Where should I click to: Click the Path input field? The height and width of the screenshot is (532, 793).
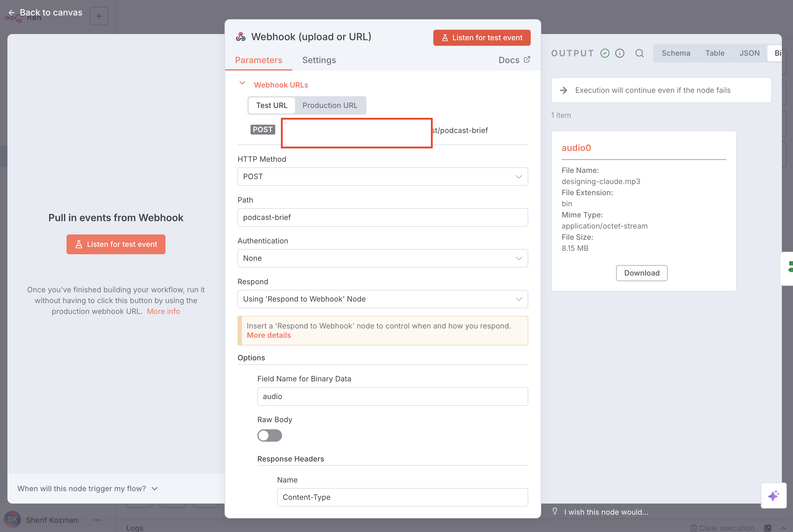[x=382, y=217]
